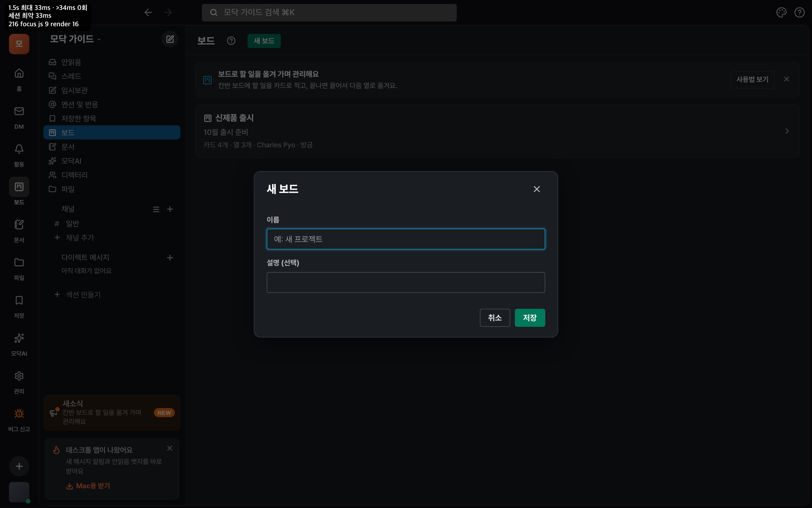Click the 저장 bookmark rail icon
The width and height of the screenshot is (812, 508).
19,300
